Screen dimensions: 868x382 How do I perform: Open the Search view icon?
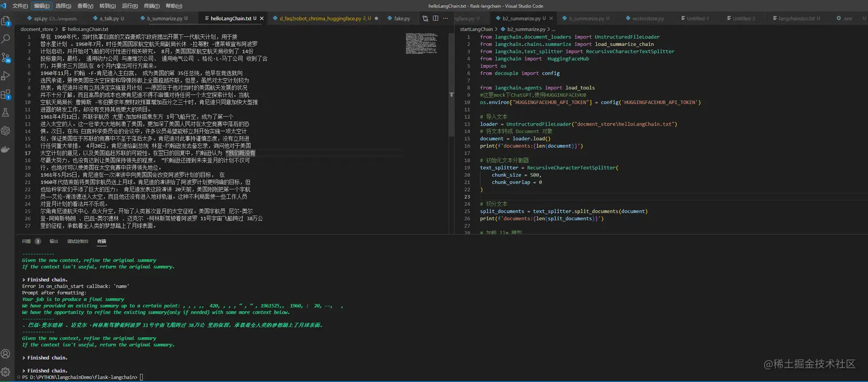point(6,39)
